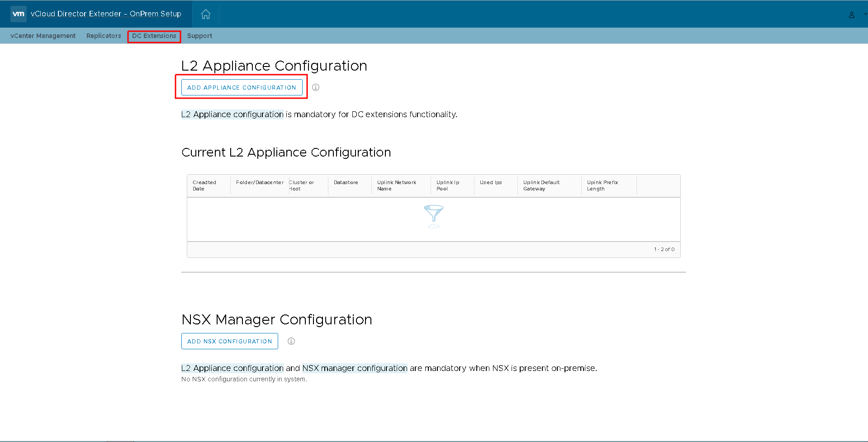The image size is (868, 442).
Task: Click the VMware vm logo
Action: (x=18, y=14)
